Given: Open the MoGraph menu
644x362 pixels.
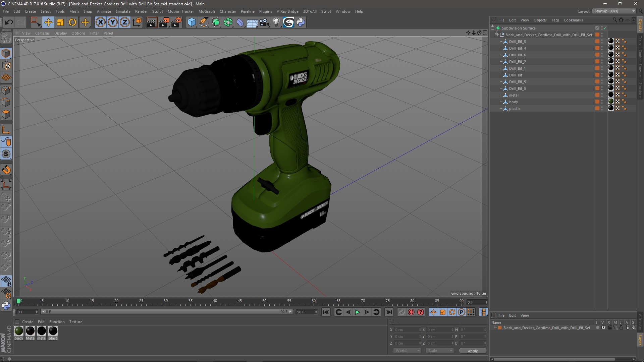Looking at the screenshot, I should [207, 11].
